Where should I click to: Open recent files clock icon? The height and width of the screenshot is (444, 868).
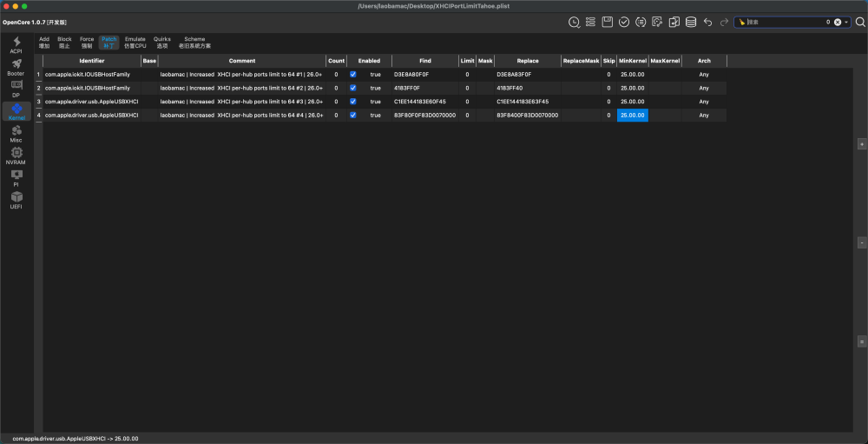[x=574, y=23]
